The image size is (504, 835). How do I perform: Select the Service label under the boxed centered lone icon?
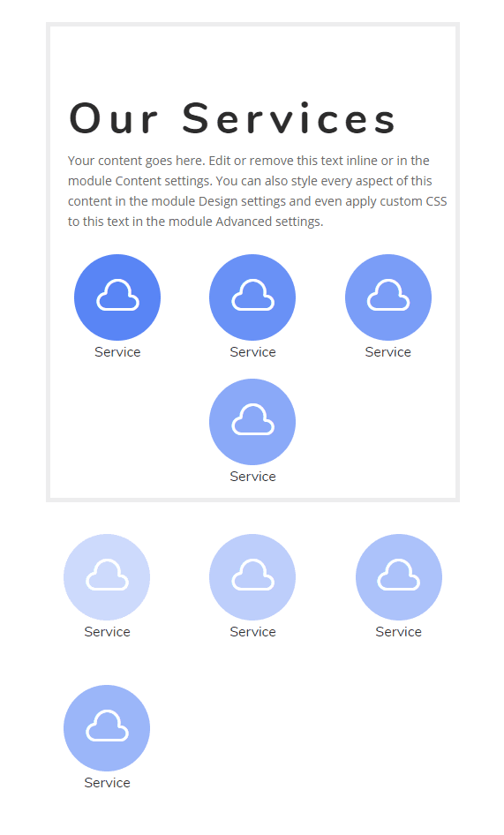tap(253, 477)
